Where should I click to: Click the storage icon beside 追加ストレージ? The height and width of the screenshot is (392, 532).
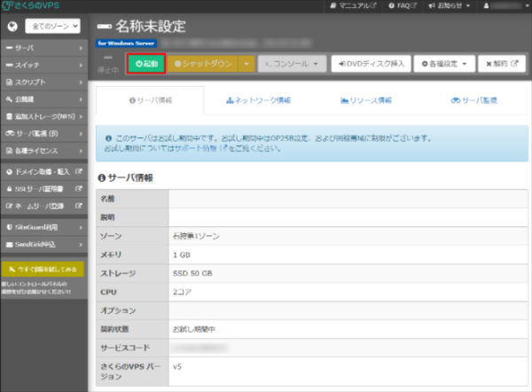point(9,116)
